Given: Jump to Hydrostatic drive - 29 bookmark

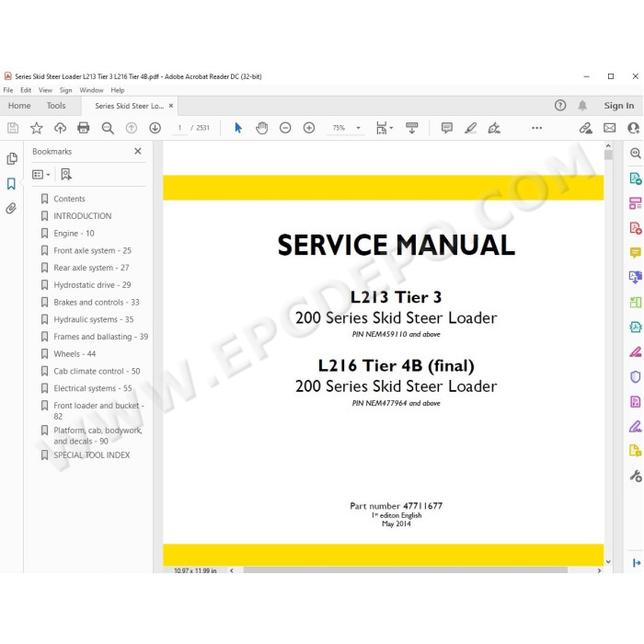Looking at the screenshot, I should coord(92,285).
